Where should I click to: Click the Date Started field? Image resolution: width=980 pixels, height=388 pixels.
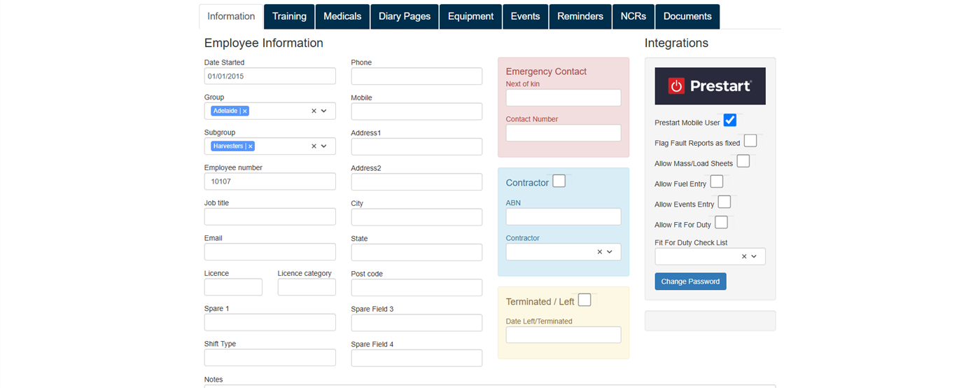270,76
